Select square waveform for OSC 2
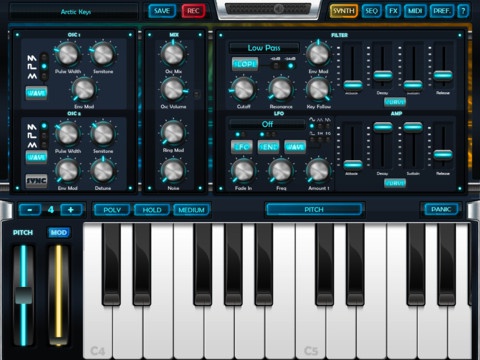 (x=32, y=136)
